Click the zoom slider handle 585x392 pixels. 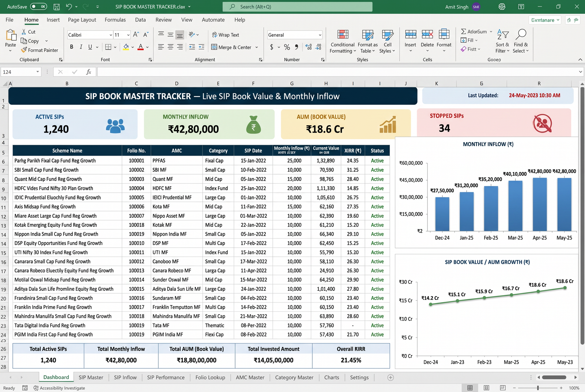click(x=538, y=388)
